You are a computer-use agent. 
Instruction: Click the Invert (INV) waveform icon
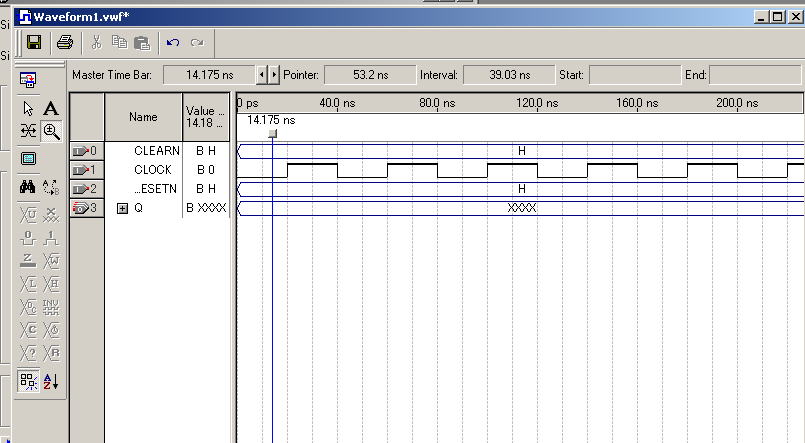pos(50,307)
